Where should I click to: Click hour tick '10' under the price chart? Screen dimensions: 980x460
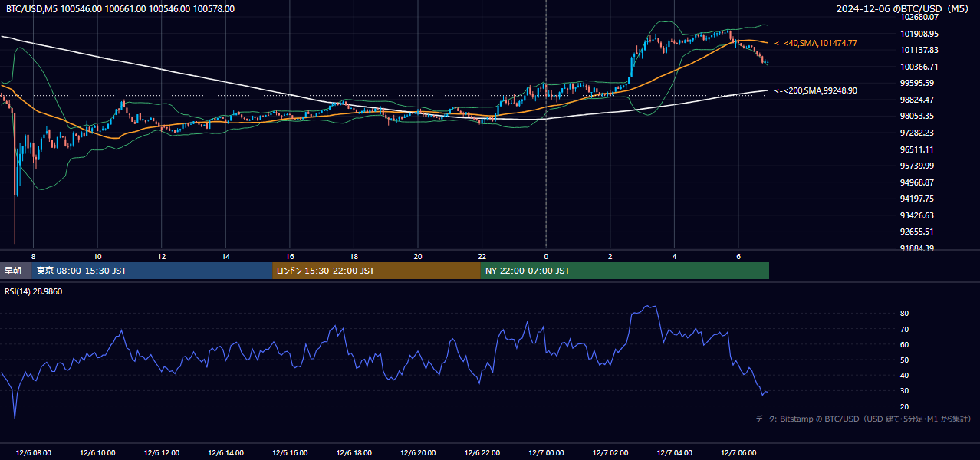click(97, 256)
